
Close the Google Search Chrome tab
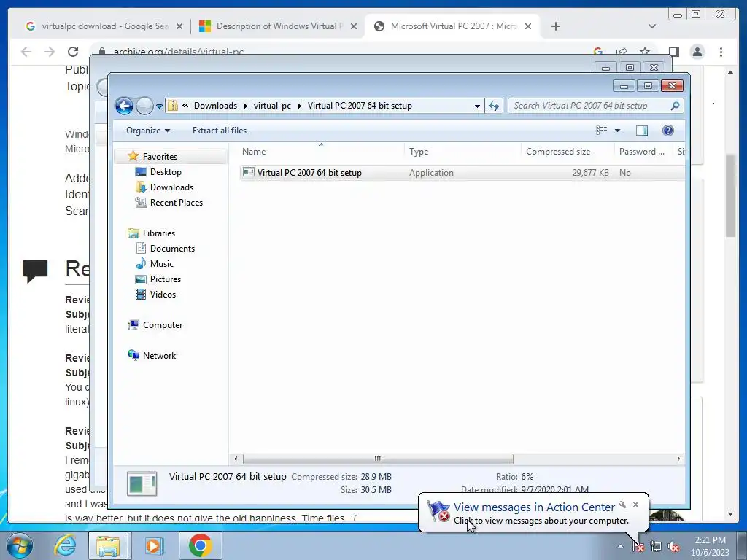(x=179, y=26)
